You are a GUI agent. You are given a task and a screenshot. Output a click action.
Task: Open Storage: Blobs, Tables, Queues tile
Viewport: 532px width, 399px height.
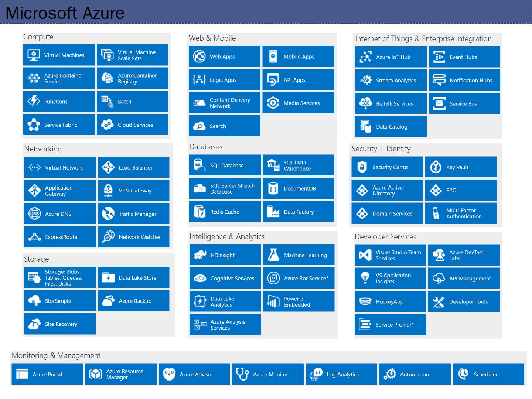click(60, 277)
